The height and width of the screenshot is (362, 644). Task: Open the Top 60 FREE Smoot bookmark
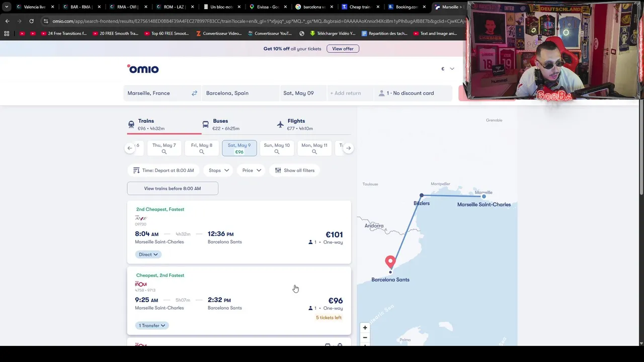pos(167,34)
